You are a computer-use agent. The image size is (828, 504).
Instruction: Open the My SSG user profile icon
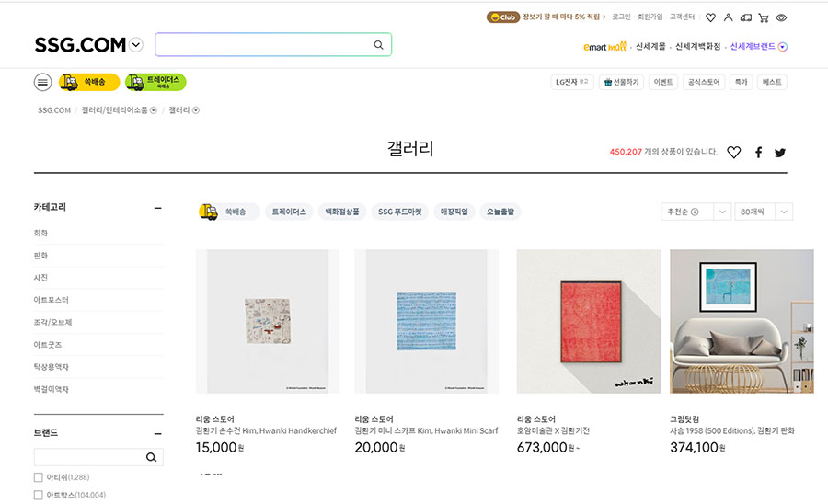(x=728, y=17)
